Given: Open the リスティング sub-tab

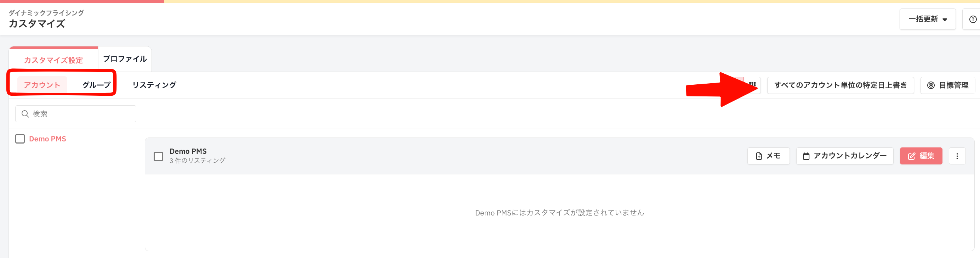Looking at the screenshot, I should 154,85.
